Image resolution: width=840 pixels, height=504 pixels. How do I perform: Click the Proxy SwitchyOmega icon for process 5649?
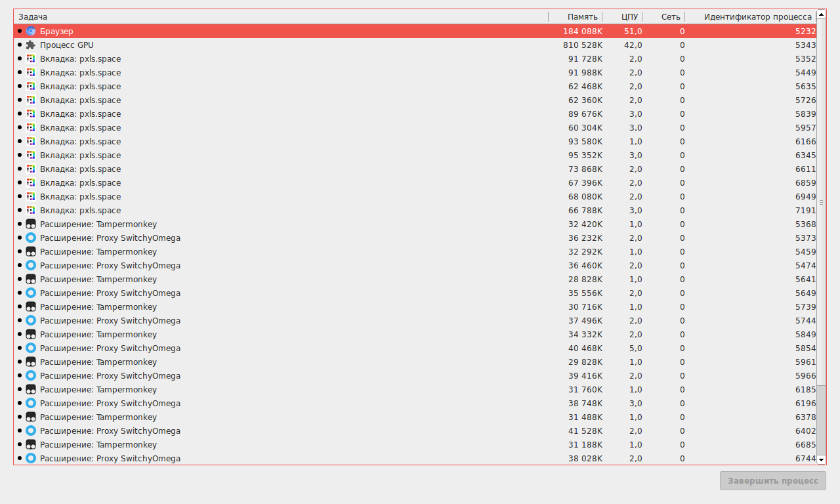click(31, 293)
